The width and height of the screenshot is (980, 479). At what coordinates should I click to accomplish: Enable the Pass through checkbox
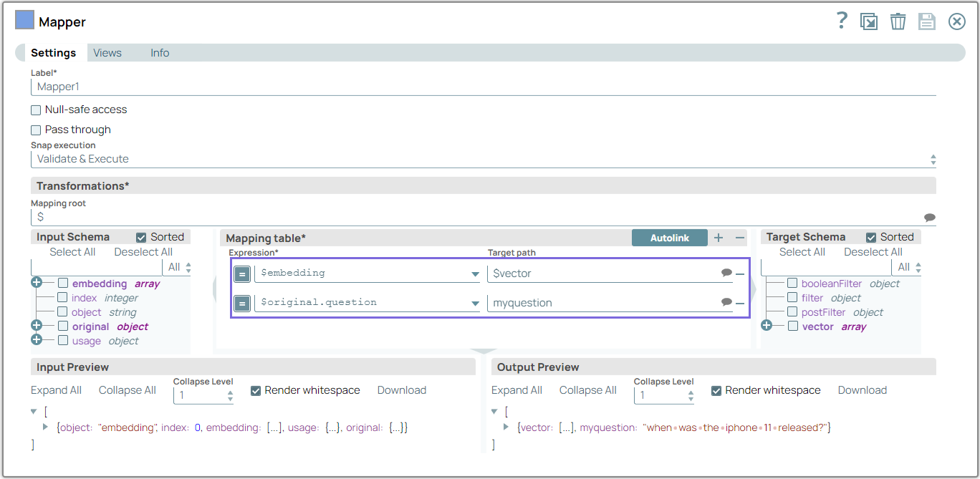click(36, 130)
